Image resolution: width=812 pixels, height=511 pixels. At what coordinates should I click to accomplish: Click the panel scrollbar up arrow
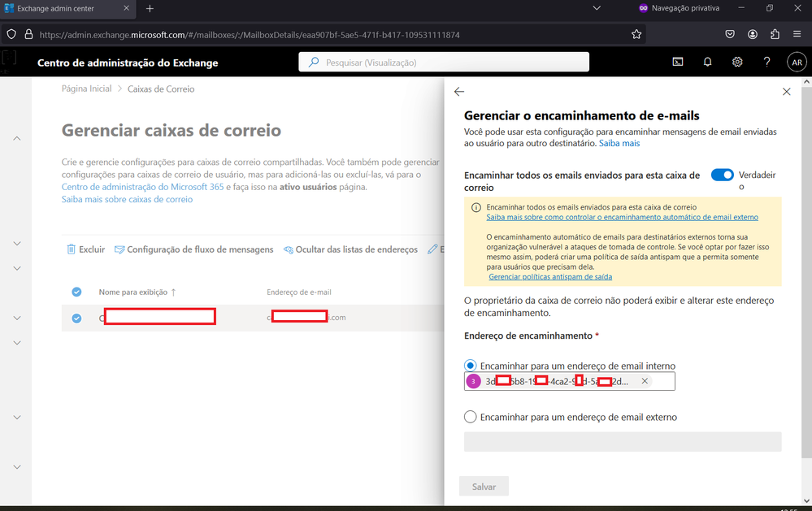[x=807, y=82]
